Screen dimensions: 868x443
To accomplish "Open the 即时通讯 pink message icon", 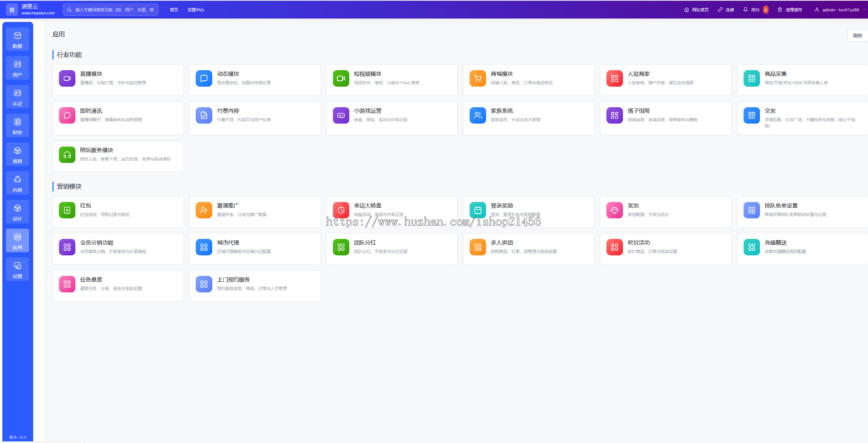I will [67, 115].
